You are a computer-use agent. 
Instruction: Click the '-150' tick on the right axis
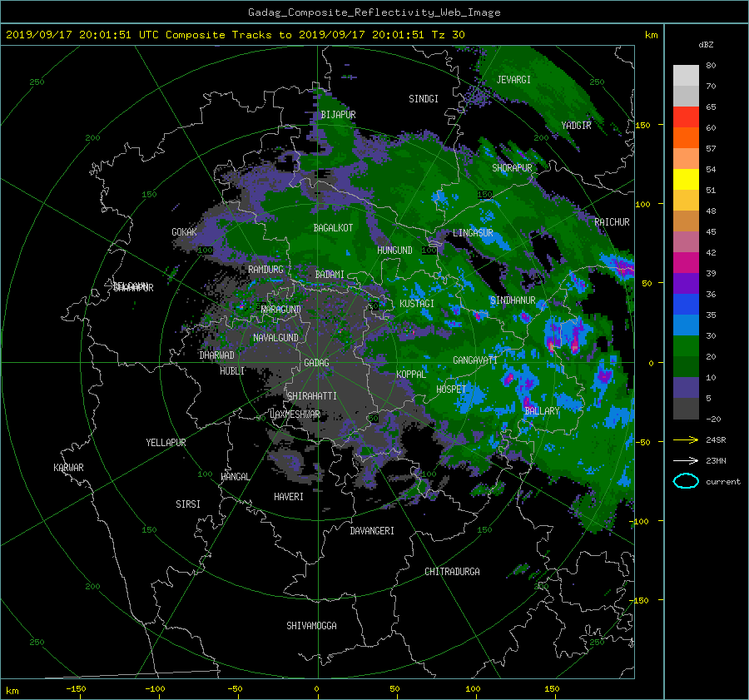coord(638,600)
